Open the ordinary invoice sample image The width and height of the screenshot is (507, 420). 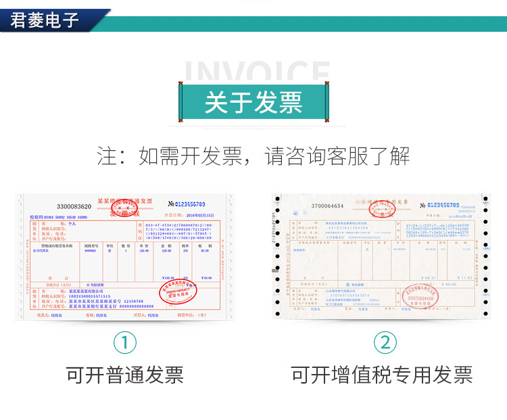click(x=124, y=256)
